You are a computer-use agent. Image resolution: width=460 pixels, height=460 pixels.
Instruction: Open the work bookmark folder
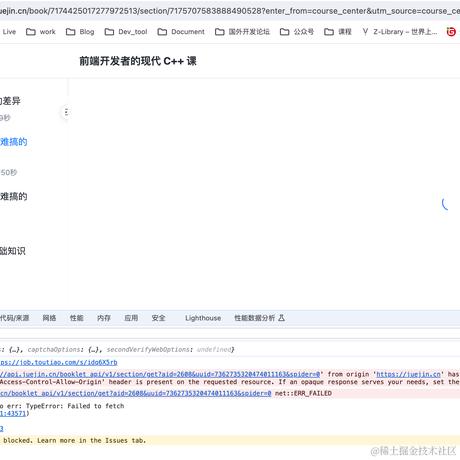pos(41,32)
